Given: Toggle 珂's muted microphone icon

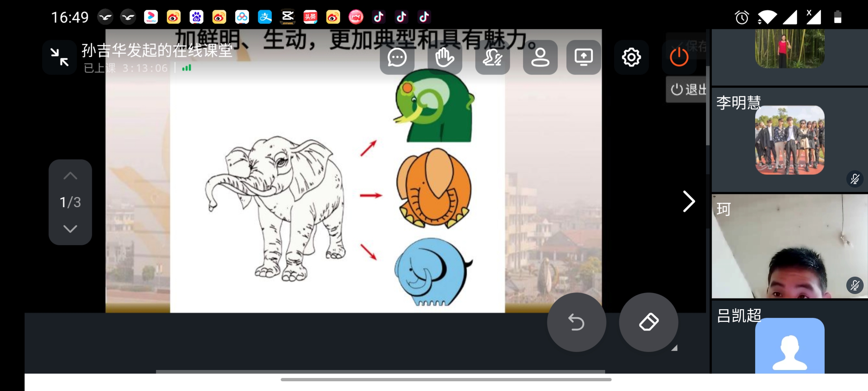Looking at the screenshot, I should coord(855,286).
